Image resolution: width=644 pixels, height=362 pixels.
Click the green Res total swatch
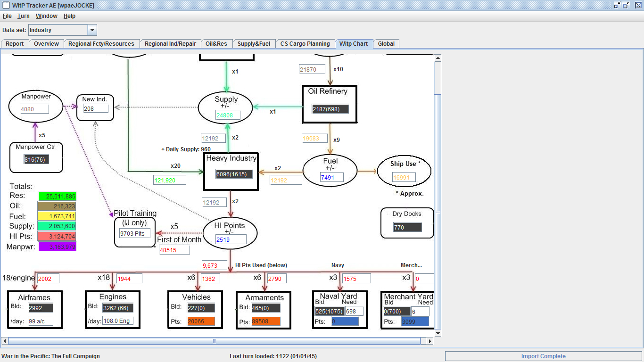click(x=57, y=196)
